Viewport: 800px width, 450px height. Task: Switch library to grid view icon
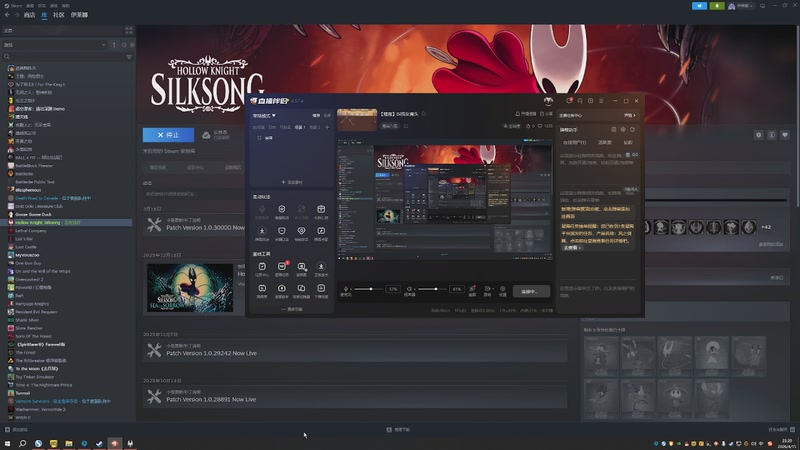tap(129, 31)
